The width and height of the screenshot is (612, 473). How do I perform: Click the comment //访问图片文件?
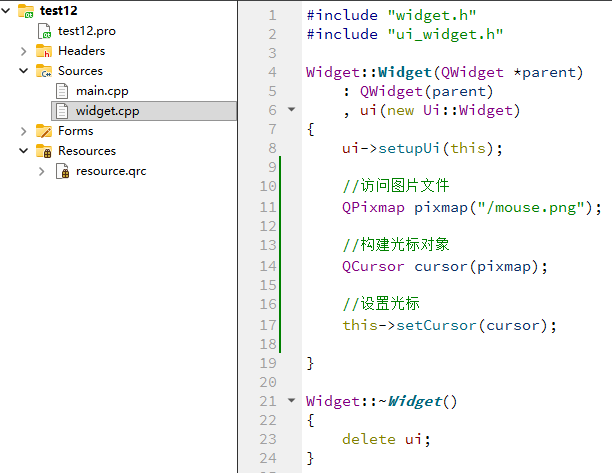tap(396, 186)
